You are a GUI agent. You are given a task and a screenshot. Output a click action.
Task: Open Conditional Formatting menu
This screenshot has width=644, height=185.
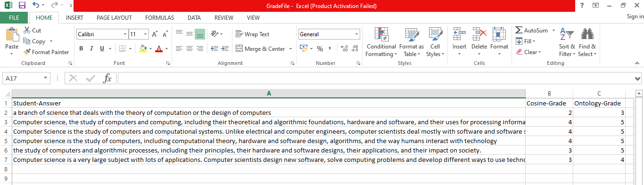[x=381, y=42]
